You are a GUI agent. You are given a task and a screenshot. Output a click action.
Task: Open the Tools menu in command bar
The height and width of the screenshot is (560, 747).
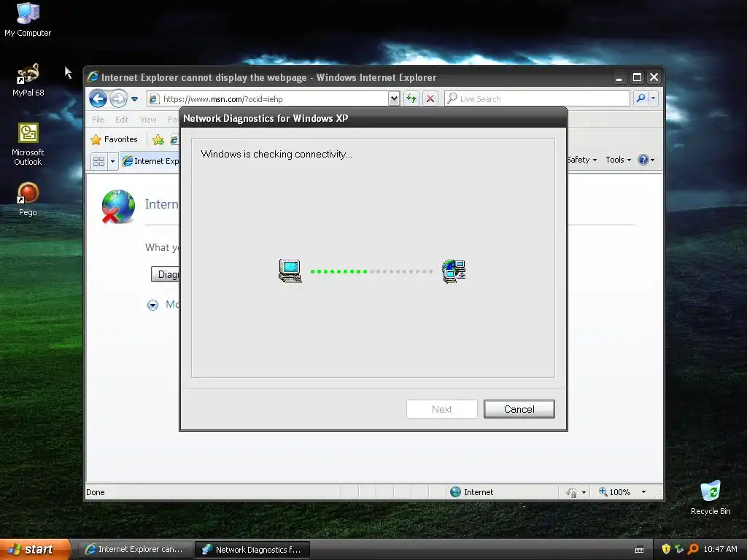pyautogui.click(x=618, y=160)
